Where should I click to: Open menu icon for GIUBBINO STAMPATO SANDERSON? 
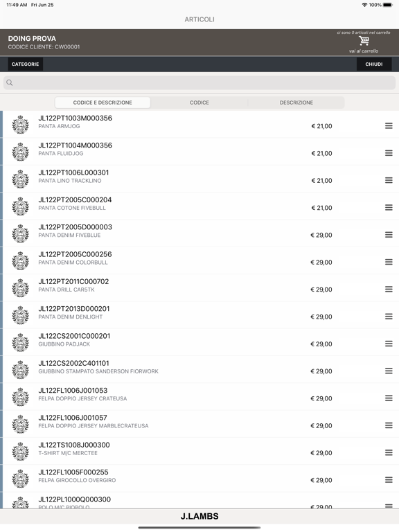pyautogui.click(x=389, y=371)
